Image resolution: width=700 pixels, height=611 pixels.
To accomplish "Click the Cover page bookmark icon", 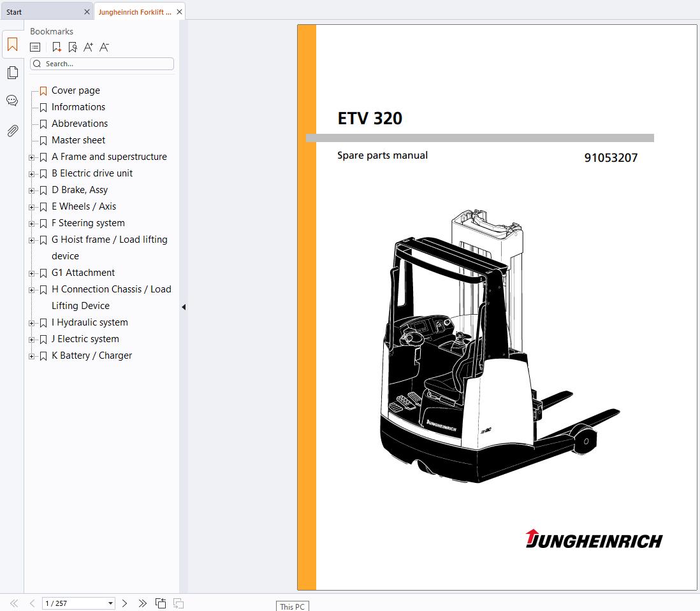I will click(x=43, y=91).
